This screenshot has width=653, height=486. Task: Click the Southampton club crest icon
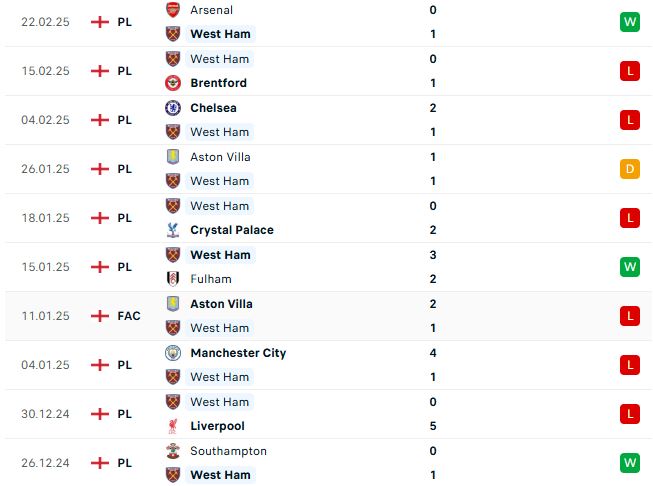pos(173,451)
